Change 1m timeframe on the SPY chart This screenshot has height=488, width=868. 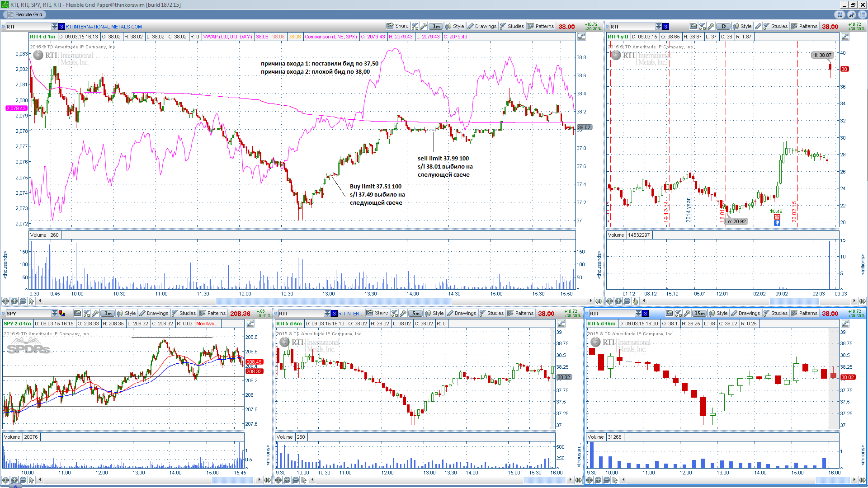[x=108, y=313]
